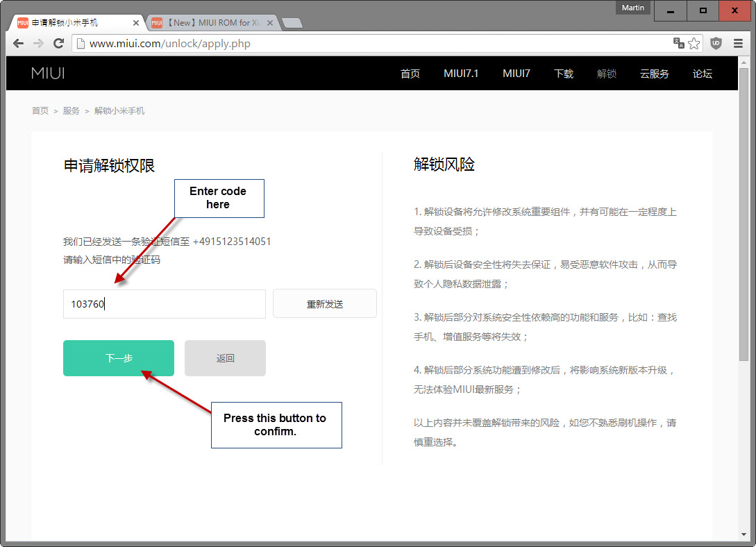Open the 下载 navigation item
This screenshot has height=547, width=756.
pyautogui.click(x=564, y=74)
